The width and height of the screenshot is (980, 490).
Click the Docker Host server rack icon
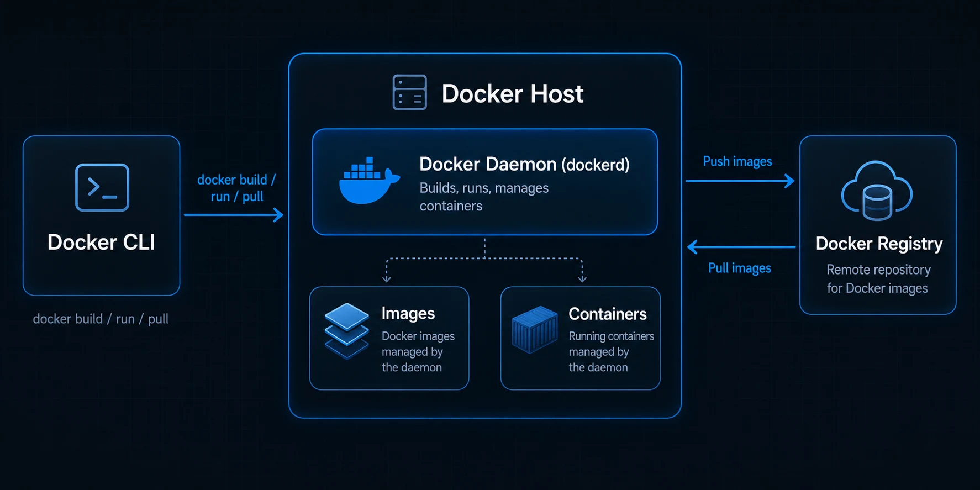click(x=409, y=92)
